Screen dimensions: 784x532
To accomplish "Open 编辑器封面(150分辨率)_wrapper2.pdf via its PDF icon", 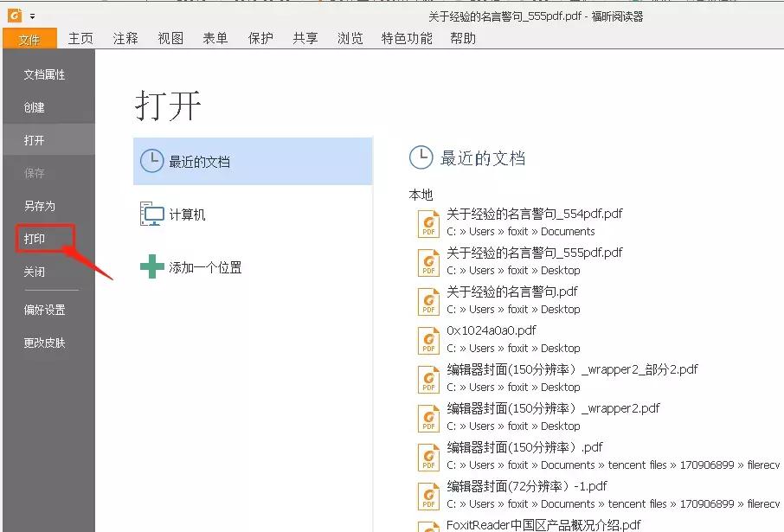I will click(428, 417).
